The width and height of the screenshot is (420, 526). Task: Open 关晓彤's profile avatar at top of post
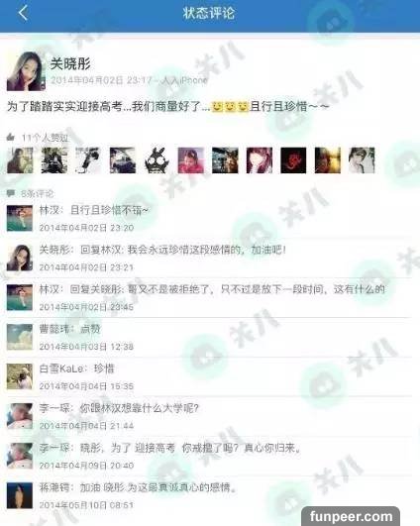[26, 71]
